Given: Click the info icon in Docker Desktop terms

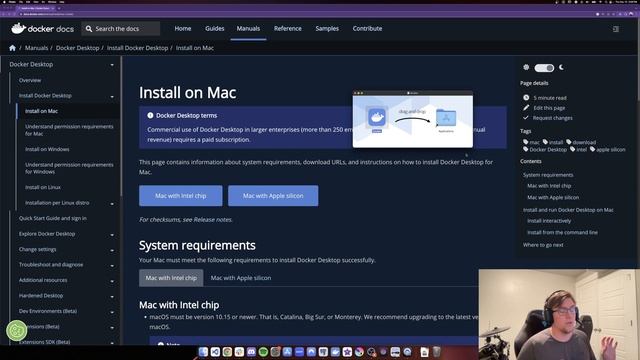Looking at the screenshot, I should [150, 116].
